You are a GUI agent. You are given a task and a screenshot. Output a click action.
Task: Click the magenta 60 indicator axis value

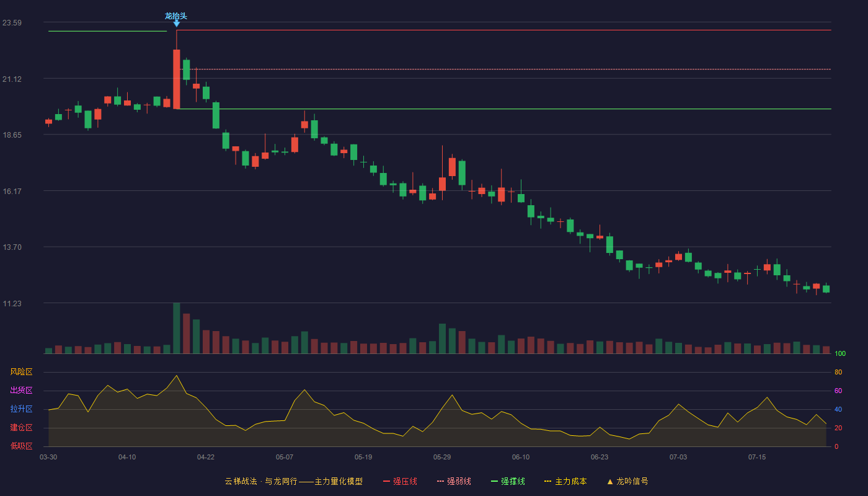tap(838, 391)
